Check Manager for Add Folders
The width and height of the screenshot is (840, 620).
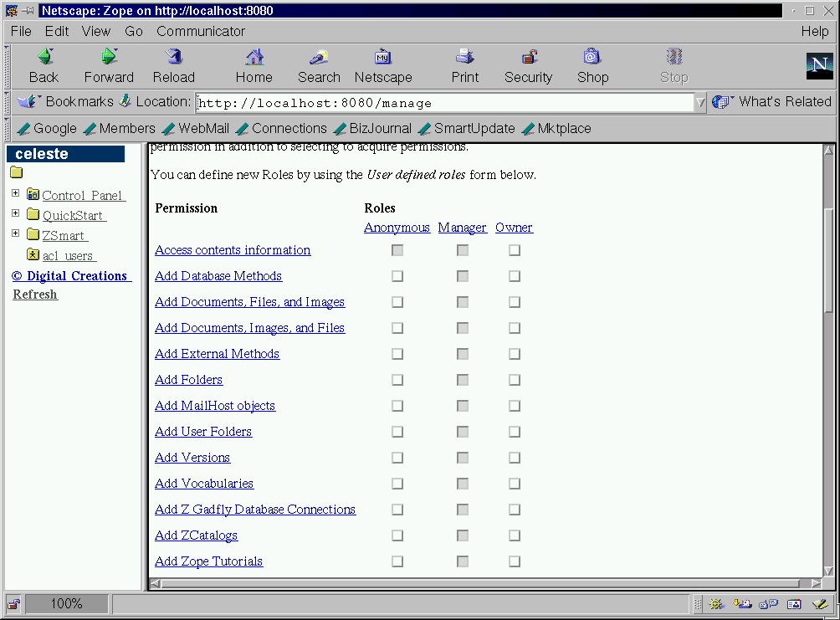pos(463,380)
